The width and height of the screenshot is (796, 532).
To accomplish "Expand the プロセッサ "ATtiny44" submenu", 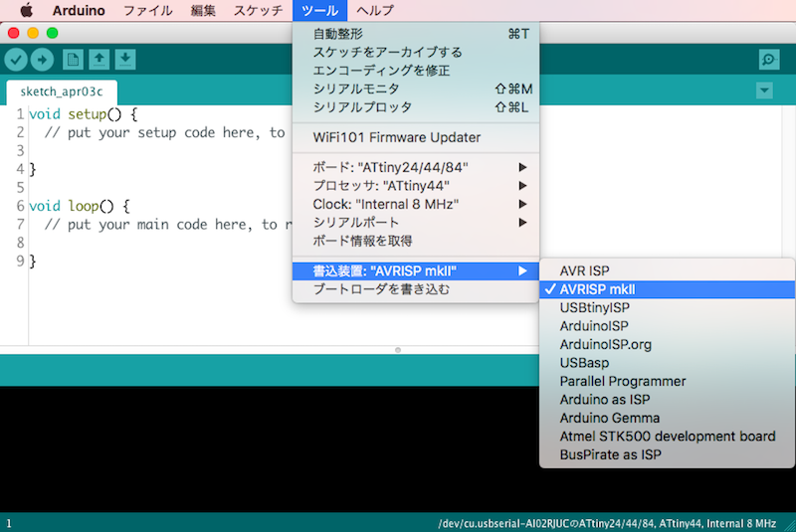I will pos(415,186).
